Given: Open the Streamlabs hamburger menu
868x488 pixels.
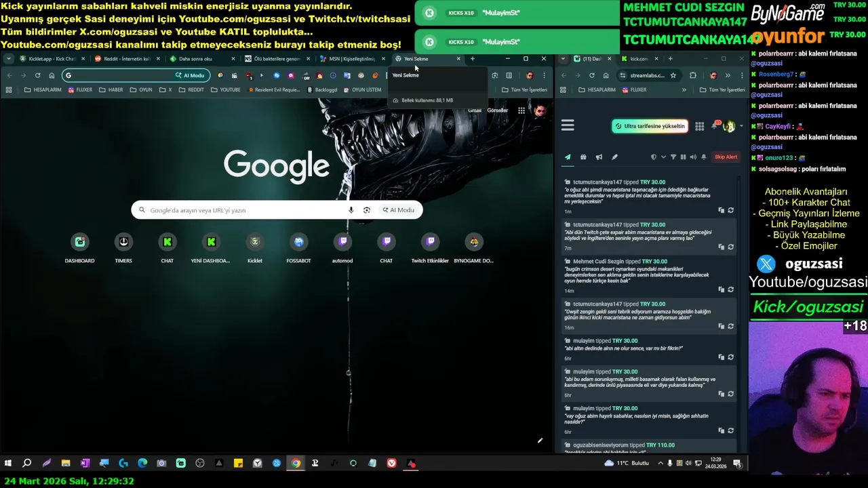Looking at the screenshot, I should click(568, 125).
